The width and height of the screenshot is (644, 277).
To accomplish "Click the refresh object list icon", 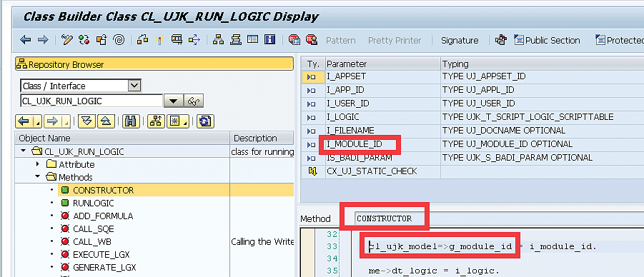I will [x=205, y=121].
